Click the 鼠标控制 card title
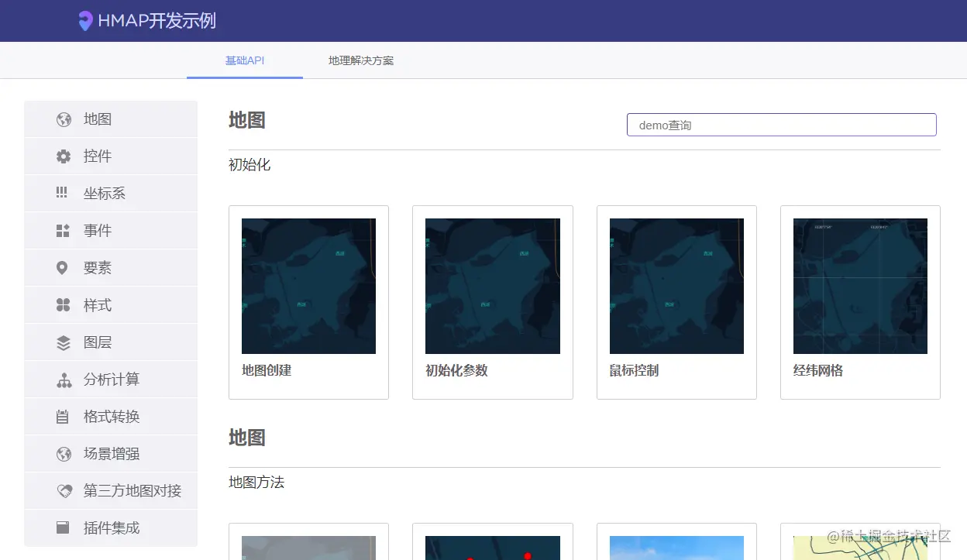This screenshot has height=560, width=967. pyautogui.click(x=634, y=370)
